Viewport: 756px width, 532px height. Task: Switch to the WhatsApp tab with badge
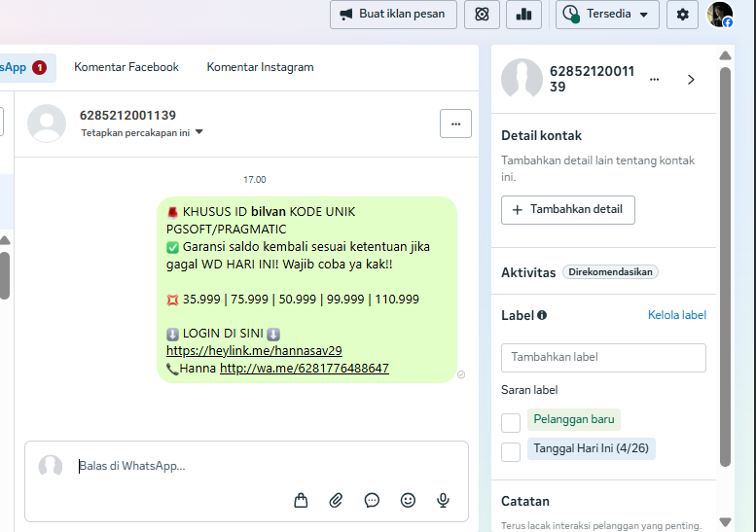pos(26,67)
